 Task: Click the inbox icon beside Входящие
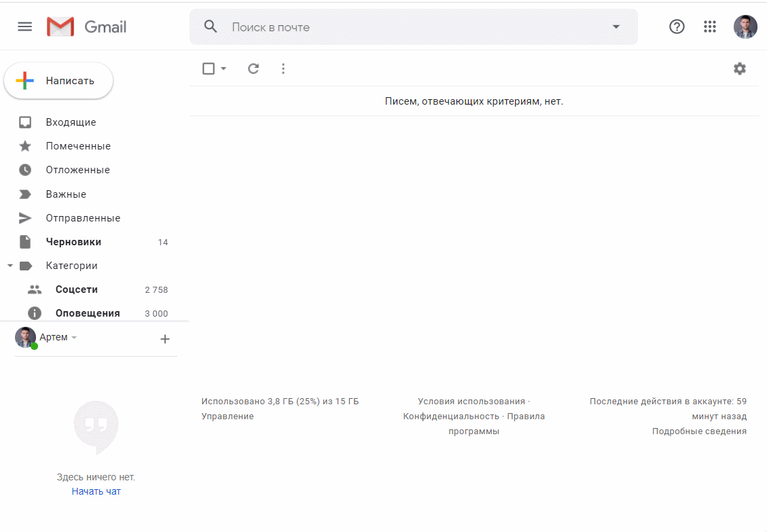click(25, 122)
